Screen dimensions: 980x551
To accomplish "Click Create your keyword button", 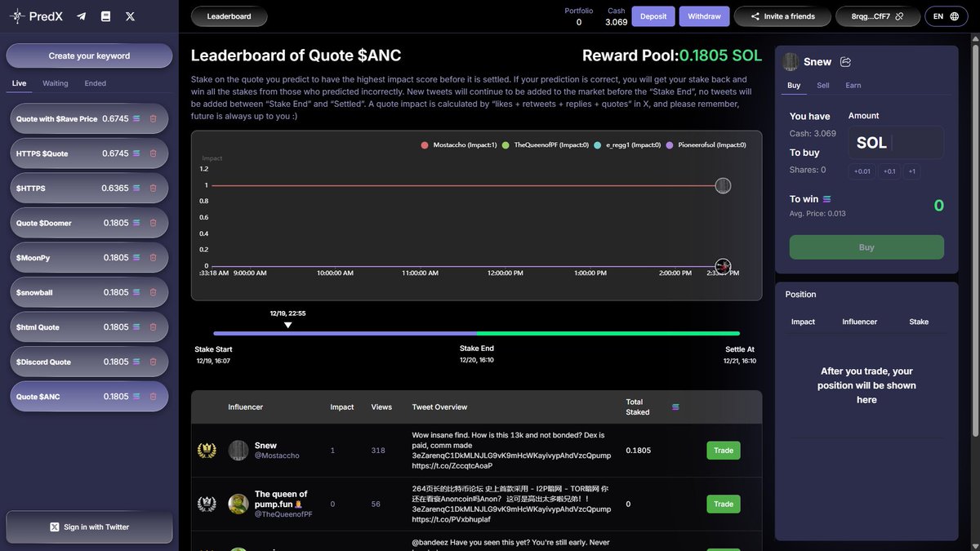I will point(89,56).
